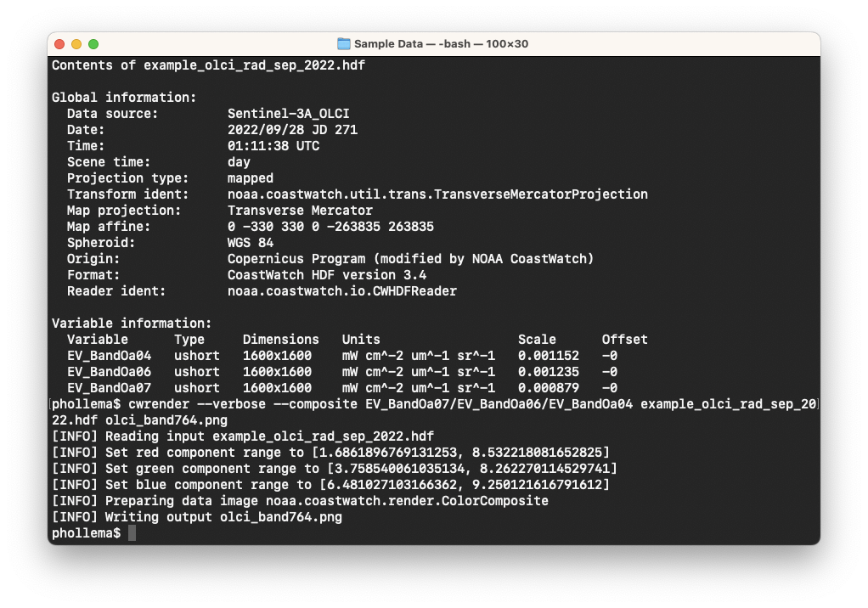Image resolution: width=868 pixels, height=608 pixels.
Task: Click the EV_BandOa07 variable row name
Action: pyautogui.click(x=109, y=388)
